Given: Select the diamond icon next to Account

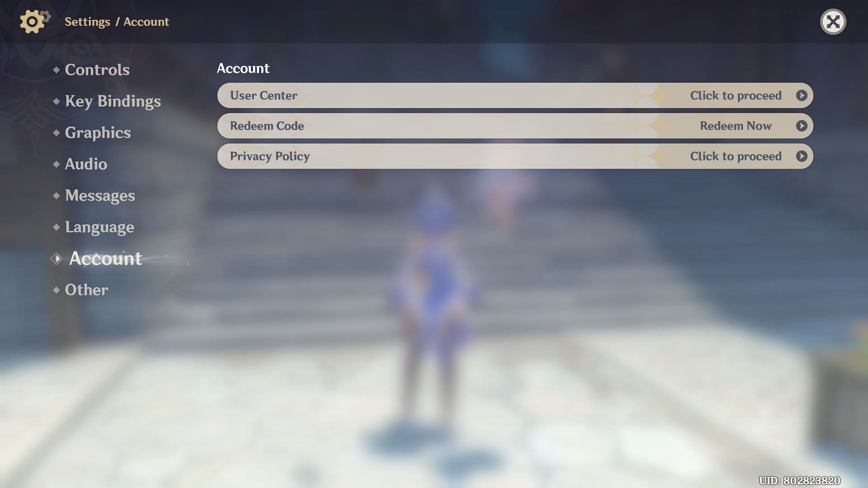Looking at the screenshot, I should point(56,258).
